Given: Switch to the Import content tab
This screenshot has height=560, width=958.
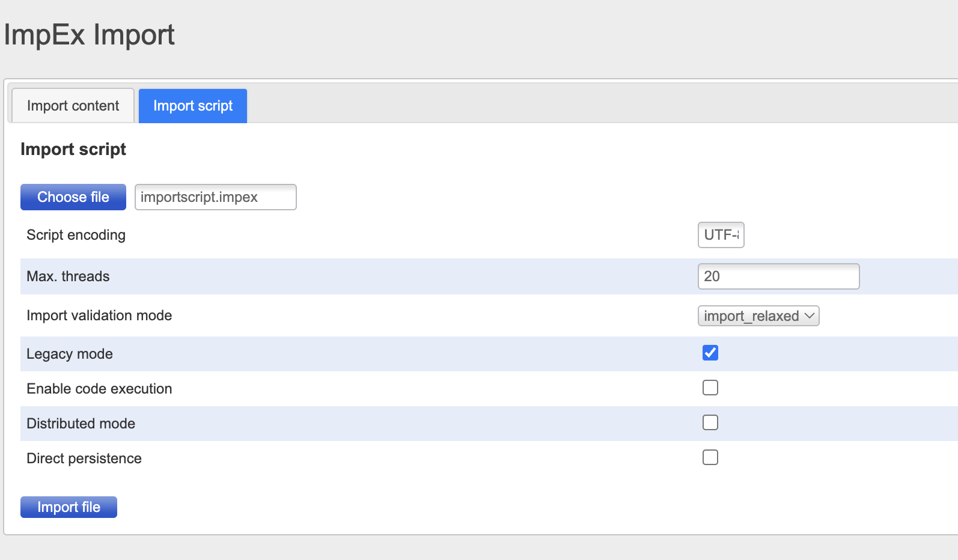Looking at the screenshot, I should point(73,106).
